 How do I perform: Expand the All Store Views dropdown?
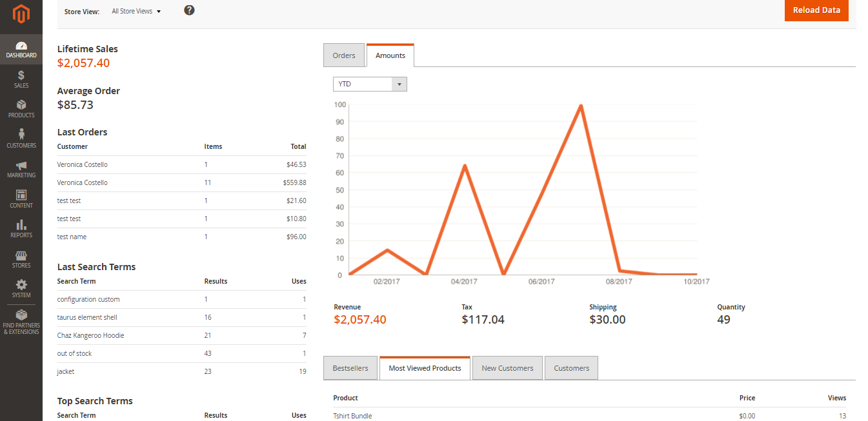click(x=136, y=12)
